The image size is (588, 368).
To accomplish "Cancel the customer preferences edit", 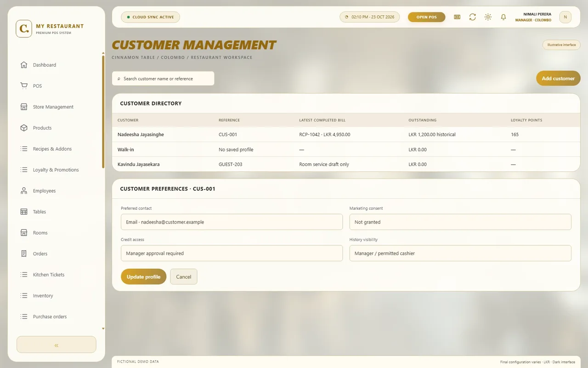I will click(x=183, y=276).
